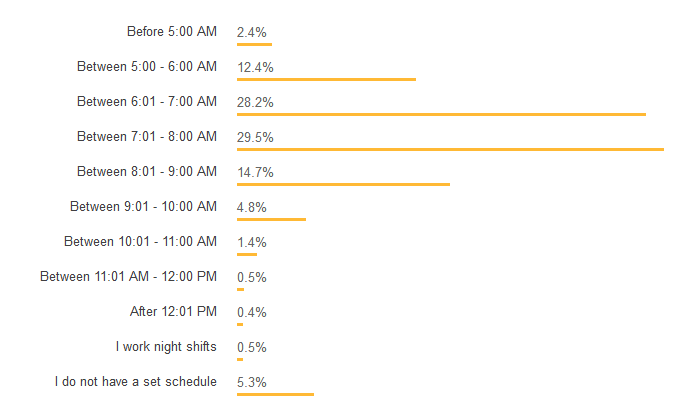
Task: Click the 'Between 9:01 - 10:00 AM' label
Action: 143,206
